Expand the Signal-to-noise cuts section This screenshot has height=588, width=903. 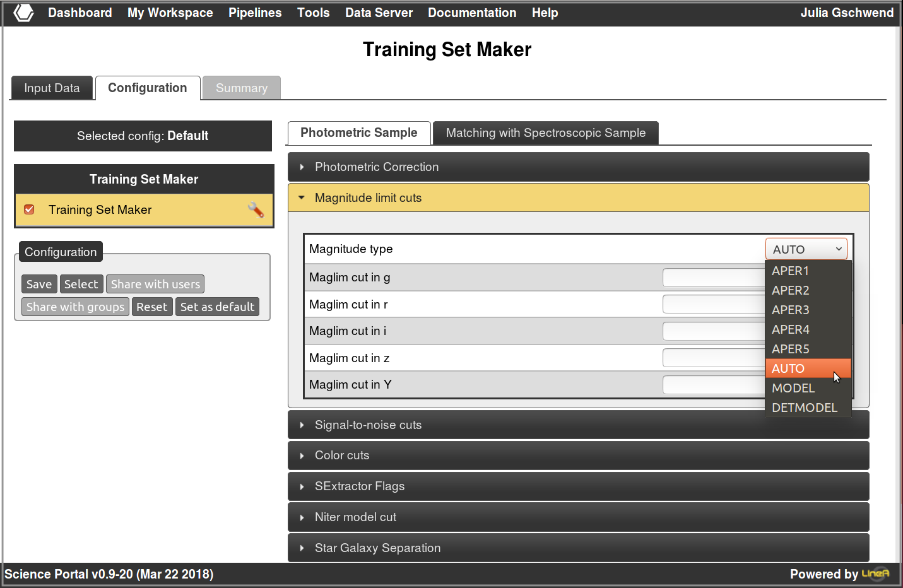coord(578,425)
